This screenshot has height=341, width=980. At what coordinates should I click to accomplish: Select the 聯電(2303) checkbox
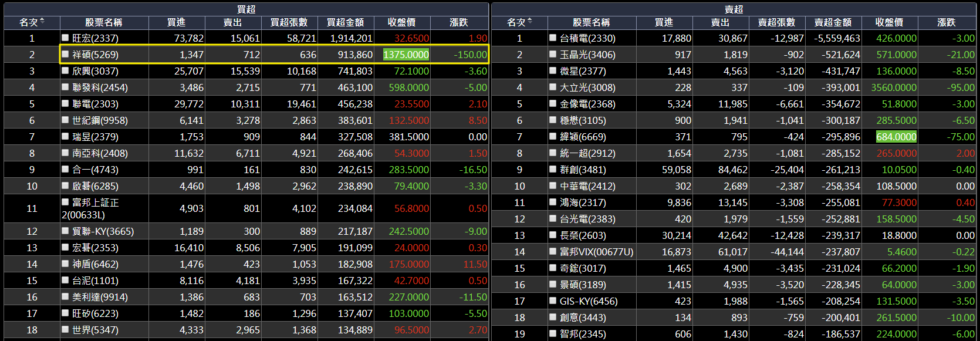(x=65, y=103)
